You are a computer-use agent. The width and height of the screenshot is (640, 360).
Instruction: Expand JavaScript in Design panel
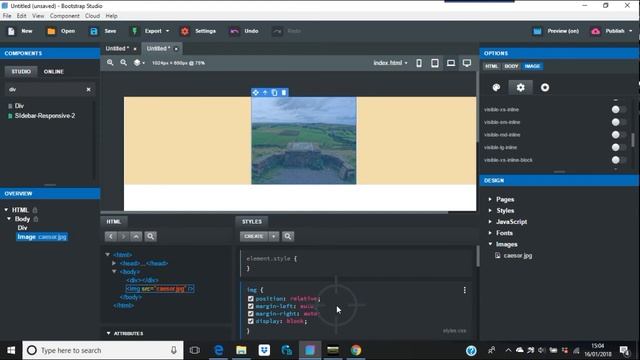490,222
